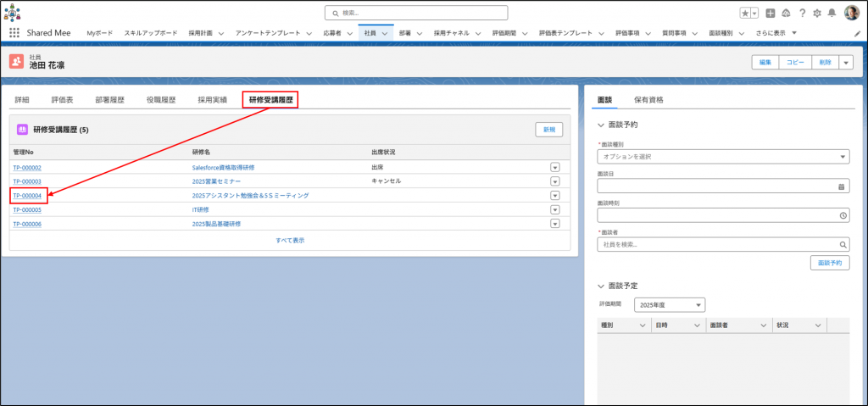Open the setup gear icon
This screenshot has width=868, height=406.
[x=817, y=13]
